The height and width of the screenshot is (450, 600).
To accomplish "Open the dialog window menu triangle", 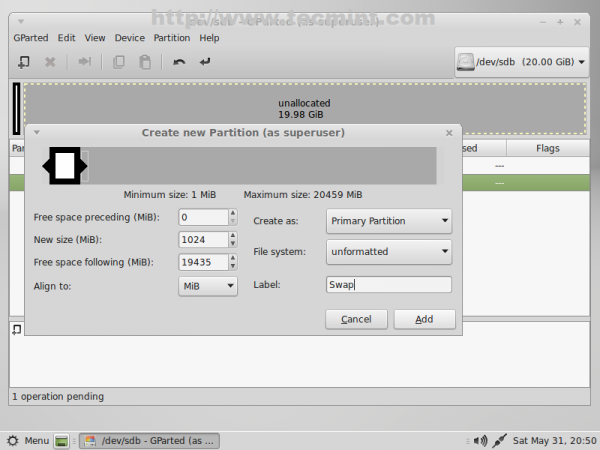I will 37,132.
